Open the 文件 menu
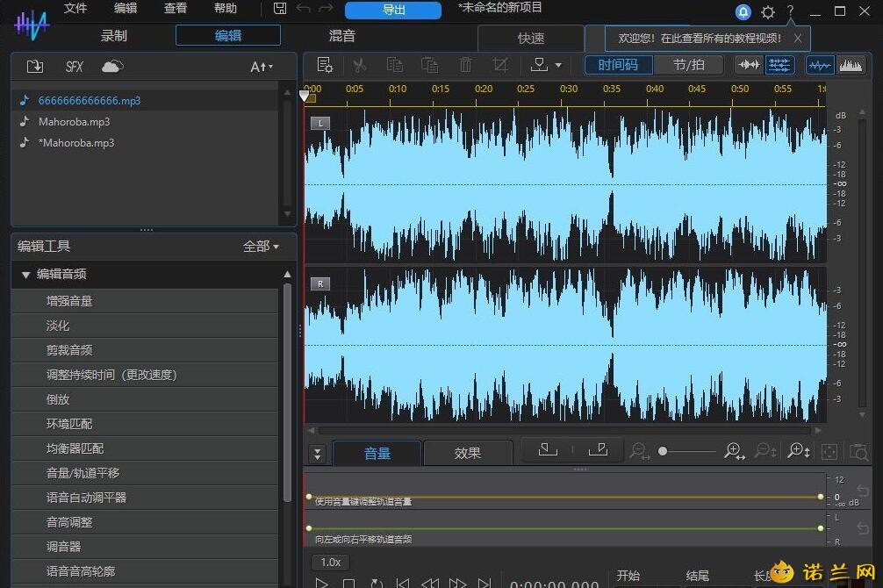The image size is (883, 588). (75, 8)
